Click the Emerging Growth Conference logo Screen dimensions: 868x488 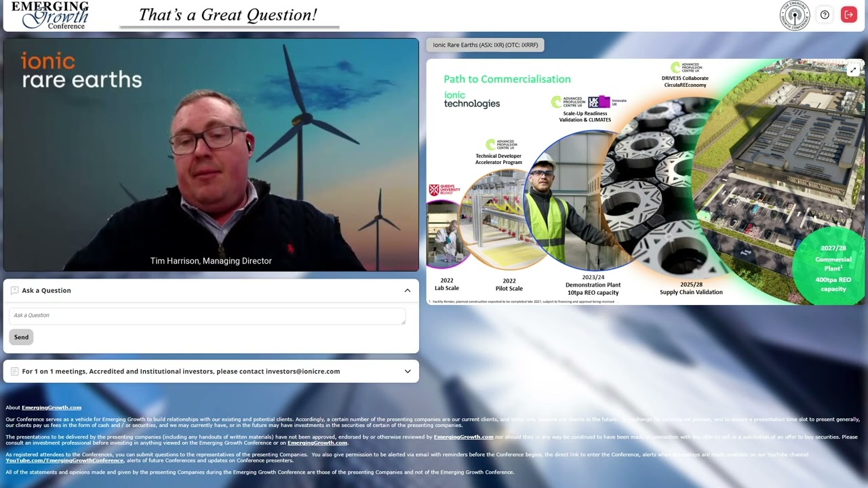coord(50,15)
